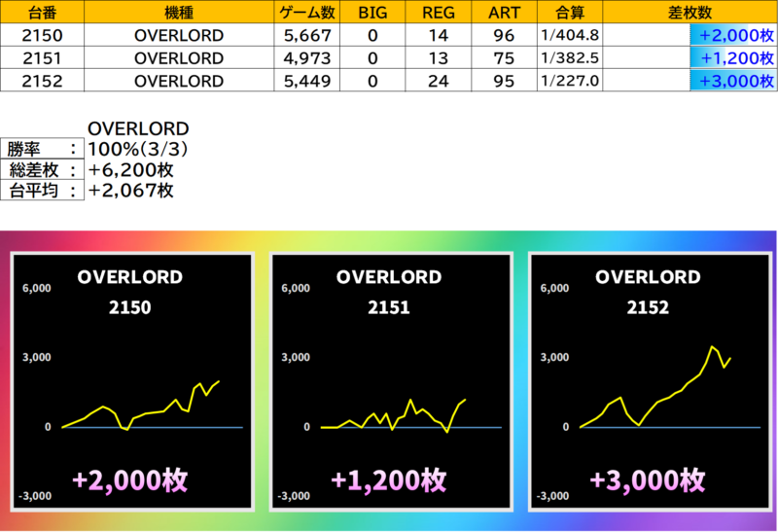Click the total difference value +6,200枚
The height and width of the screenshot is (532, 778).
(x=131, y=170)
